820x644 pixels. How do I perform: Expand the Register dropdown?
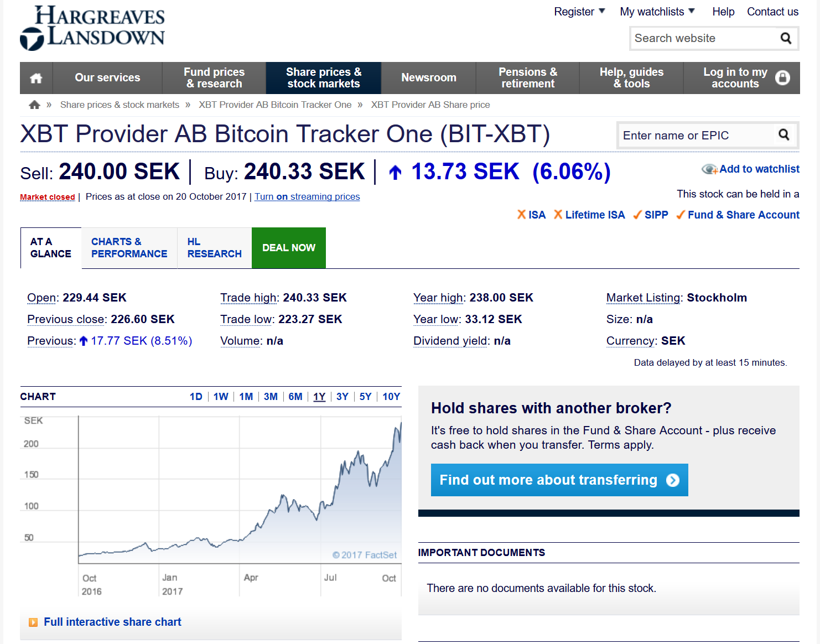click(x=579, y=12)
